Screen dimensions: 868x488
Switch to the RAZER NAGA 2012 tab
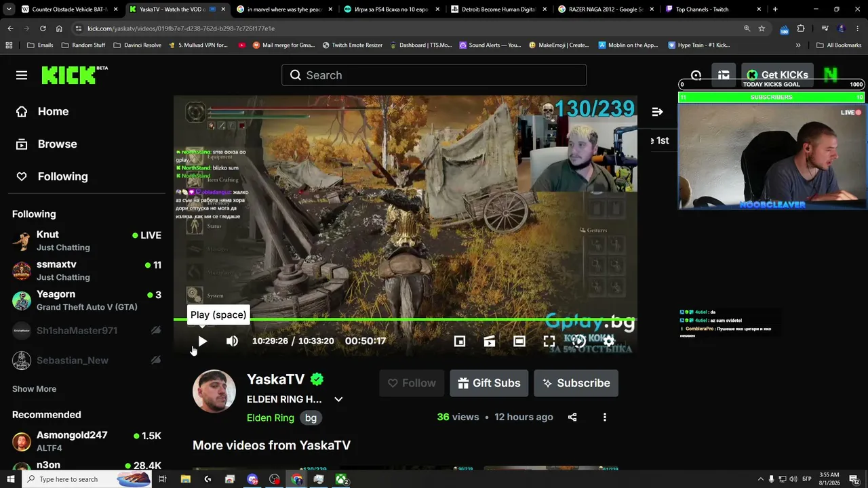point(606,9)
